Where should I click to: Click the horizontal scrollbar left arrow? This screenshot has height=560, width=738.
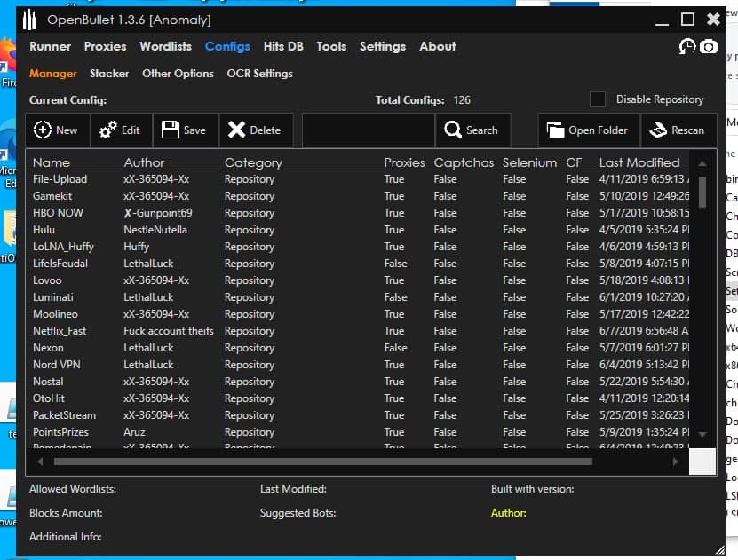[40, 461]
